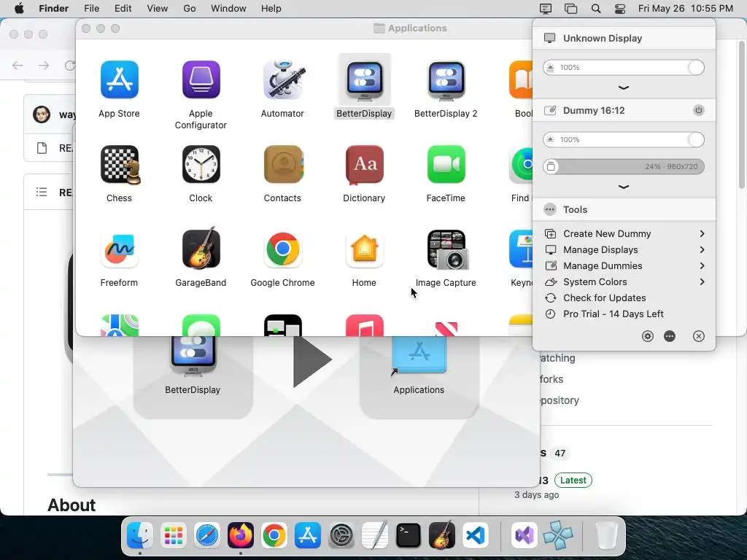Open Dictionary app icon
The image size is (747, 560).
(x=364, y=164)
